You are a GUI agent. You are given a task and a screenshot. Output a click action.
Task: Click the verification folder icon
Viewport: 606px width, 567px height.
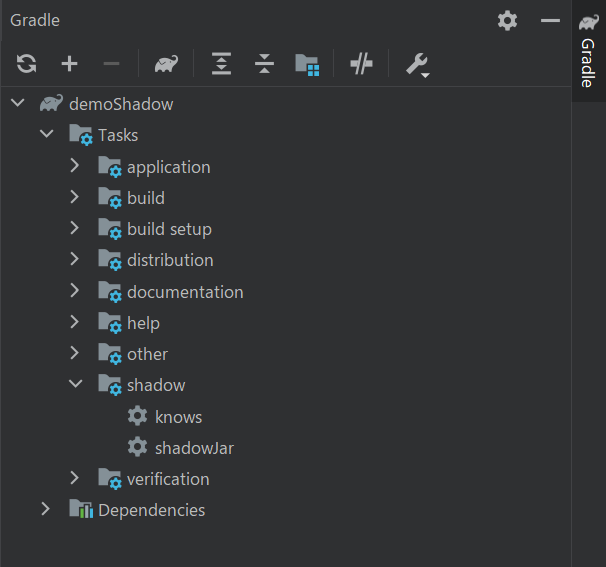(110, 479)
